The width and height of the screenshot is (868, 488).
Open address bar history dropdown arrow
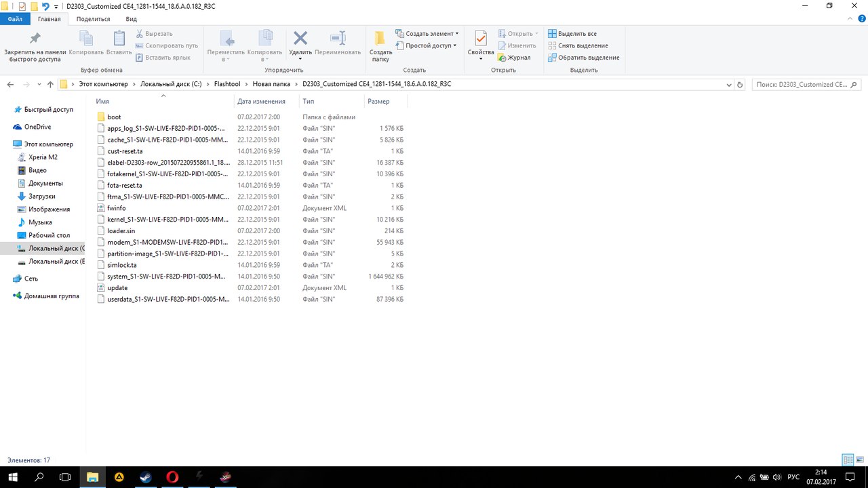click(x=729, y=85)
